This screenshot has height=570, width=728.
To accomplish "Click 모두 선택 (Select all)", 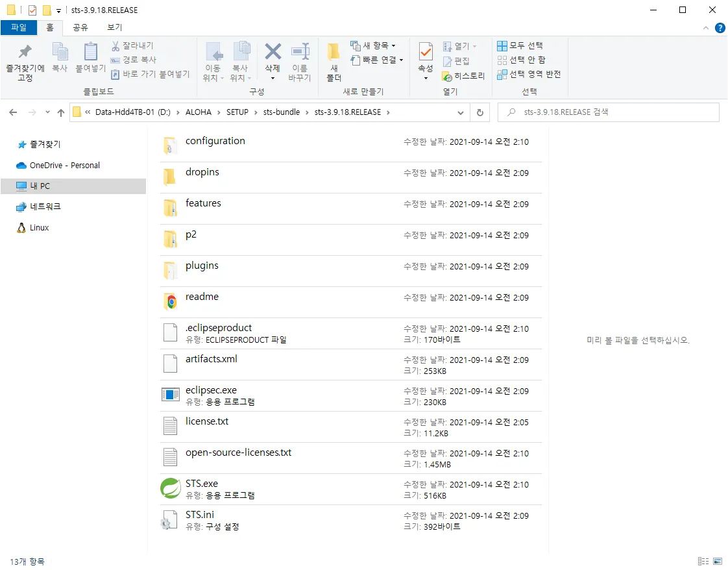I will point(520,45).
